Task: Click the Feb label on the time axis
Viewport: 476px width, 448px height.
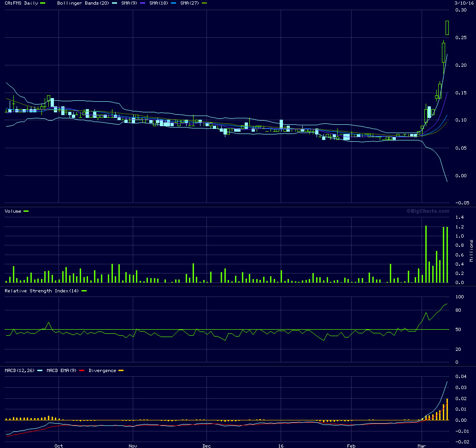Action: point(351,446)
